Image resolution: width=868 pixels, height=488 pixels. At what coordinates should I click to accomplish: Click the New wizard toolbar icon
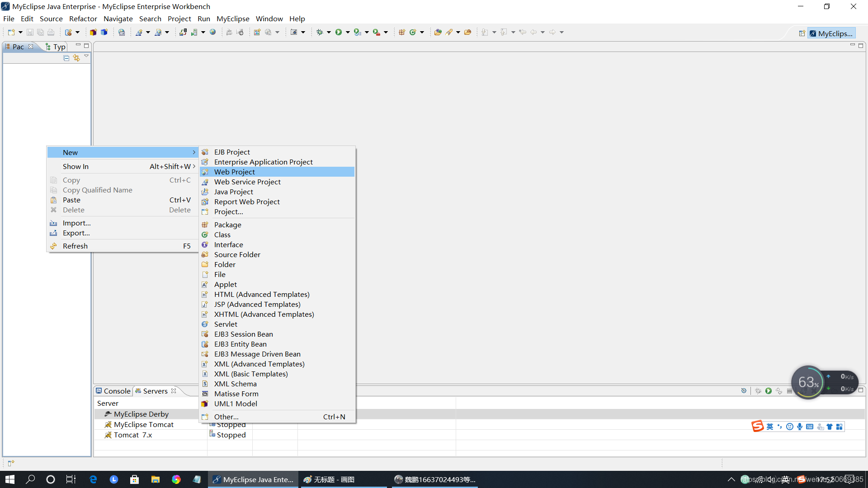tap(11, 32)
